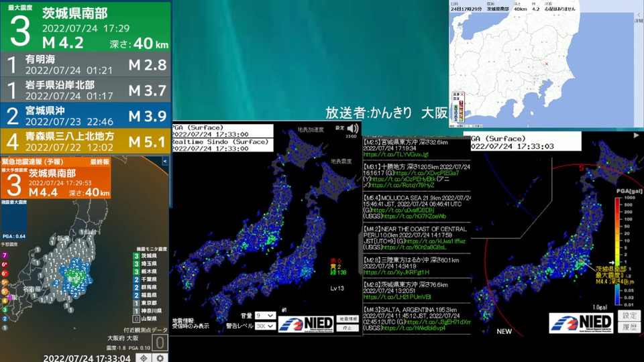
Task: Click the 2022/07/24 17:33:04 timestamp at bottom
Action: pyautogui.click(x=87, y=358)
